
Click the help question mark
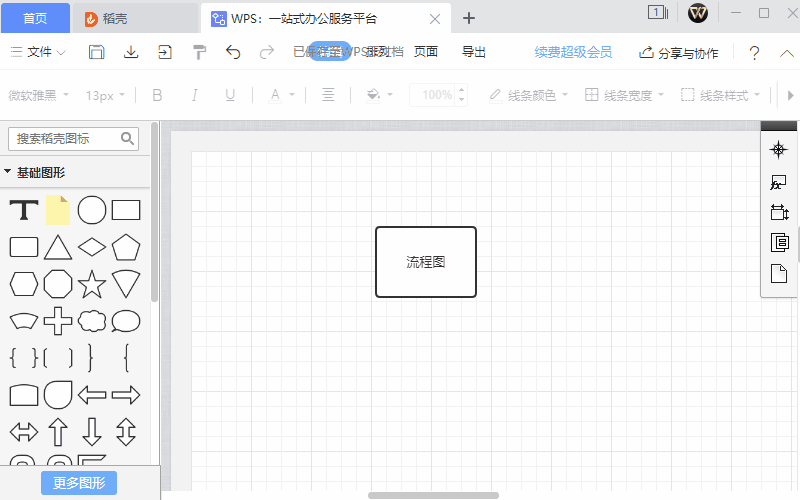(754, 53)
